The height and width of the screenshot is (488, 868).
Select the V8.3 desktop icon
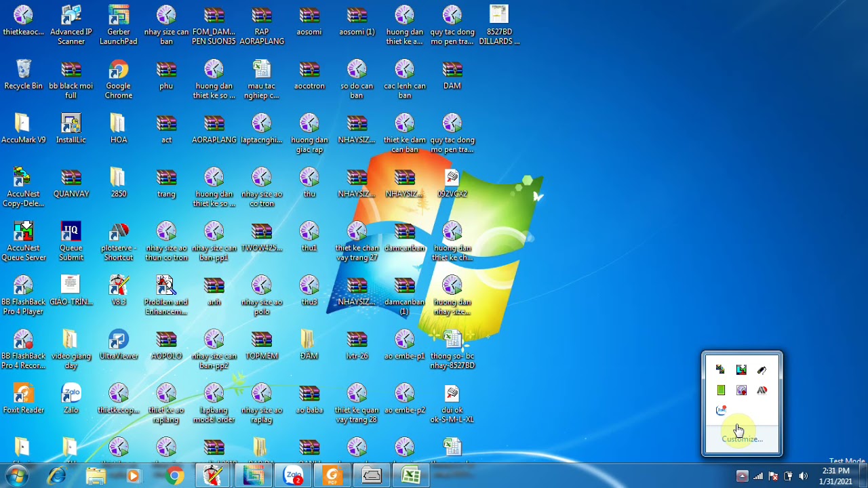(x=119, y=291)
